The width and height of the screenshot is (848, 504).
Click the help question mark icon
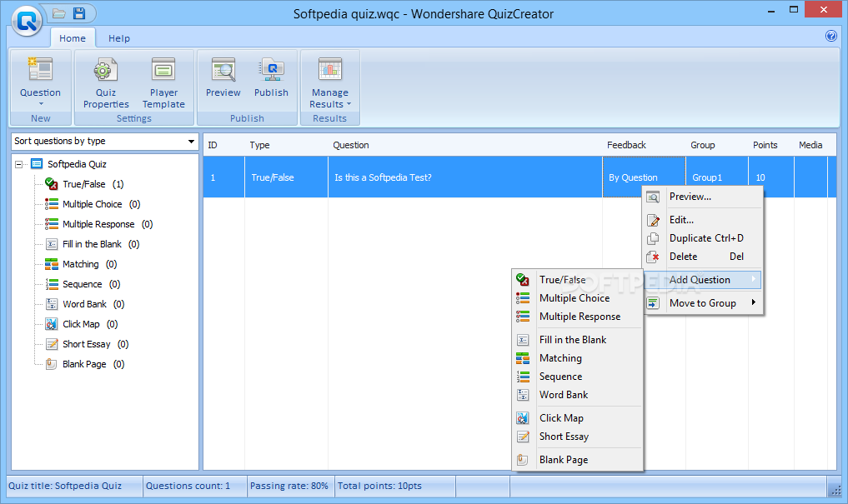pos(831,36)
